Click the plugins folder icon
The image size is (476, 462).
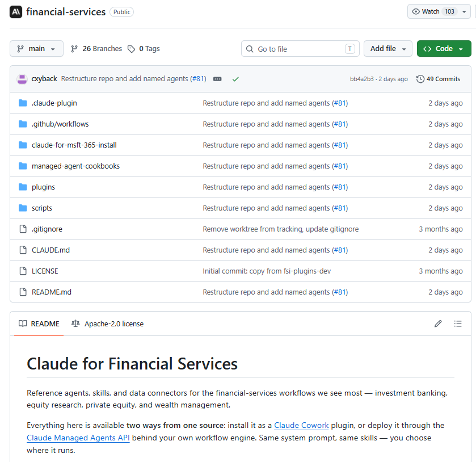coord(23,187)
